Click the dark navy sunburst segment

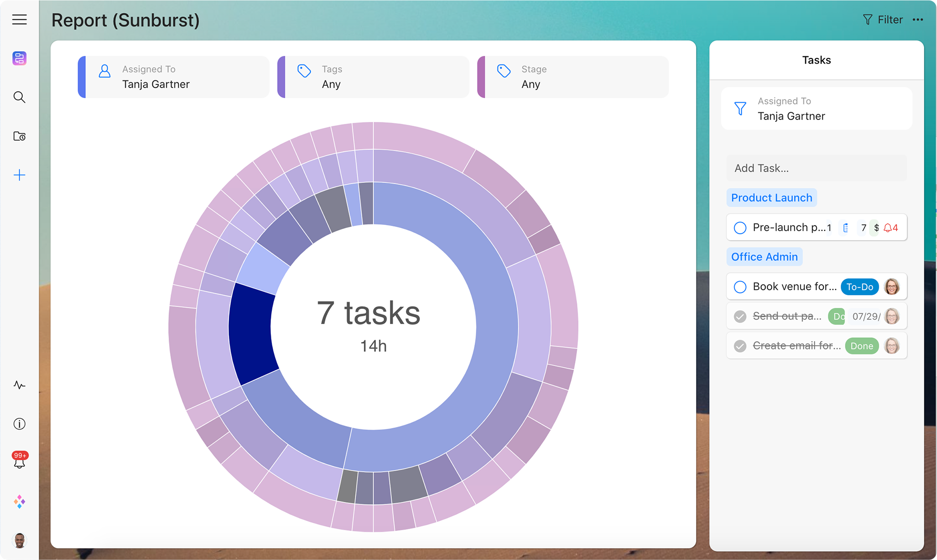251,333
